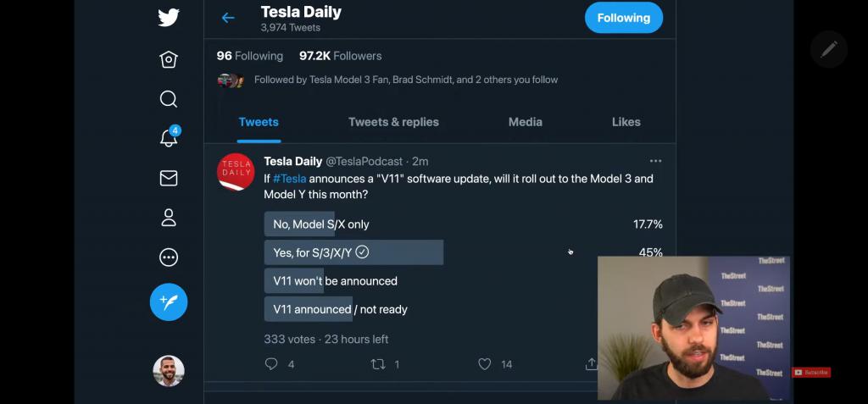Open the account avatar menu at bottom-left
Viewport: 868px width, 404px height.
tap(169, 371)
